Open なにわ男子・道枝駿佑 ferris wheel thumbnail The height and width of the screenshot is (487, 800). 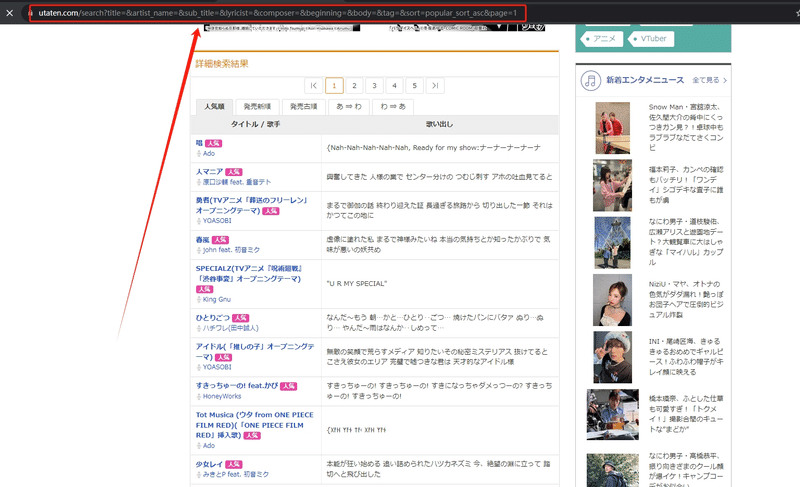point(612,243)
